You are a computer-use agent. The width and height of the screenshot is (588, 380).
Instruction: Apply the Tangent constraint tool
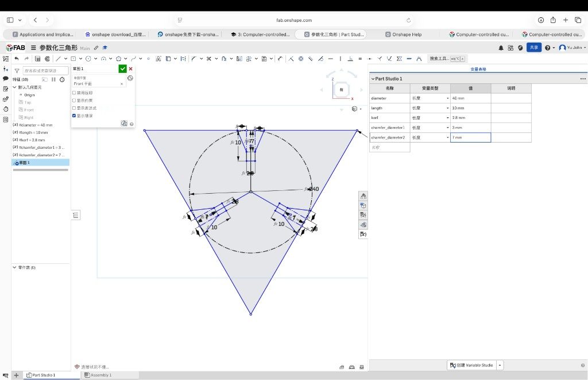click(x=320, y=59)
